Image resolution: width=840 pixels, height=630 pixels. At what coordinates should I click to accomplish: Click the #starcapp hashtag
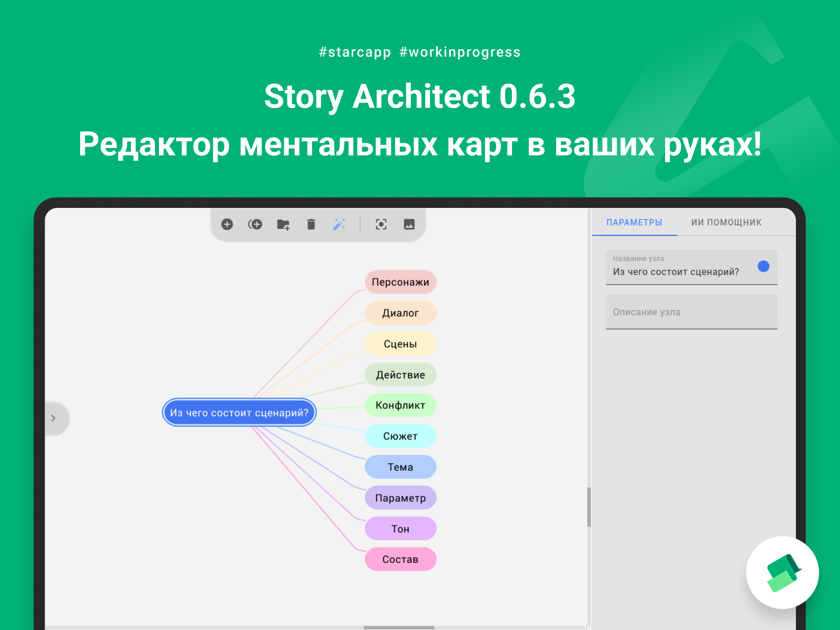(355, 52)
